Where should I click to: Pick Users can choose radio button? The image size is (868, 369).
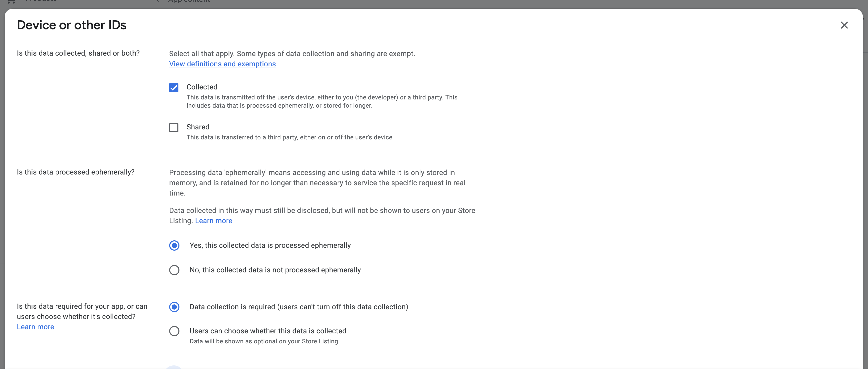(174, 331)
